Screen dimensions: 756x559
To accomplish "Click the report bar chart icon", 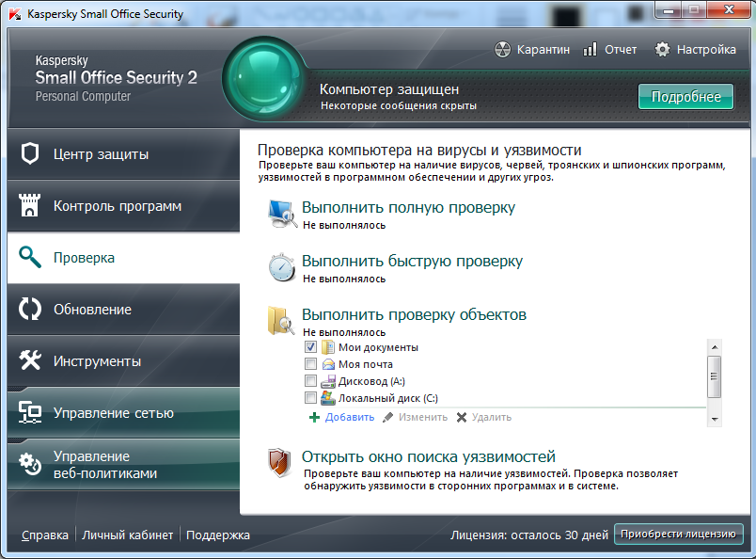I will point(590,49).
